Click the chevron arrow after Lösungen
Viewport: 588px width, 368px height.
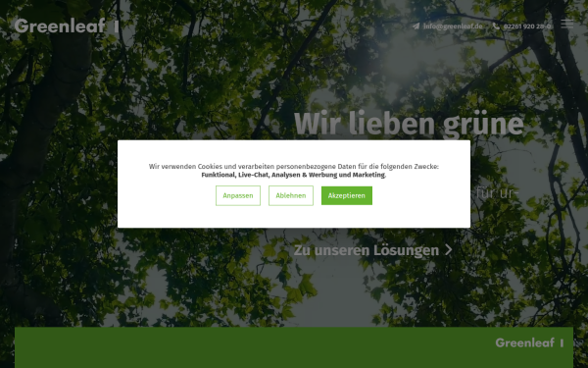point(448,250)
